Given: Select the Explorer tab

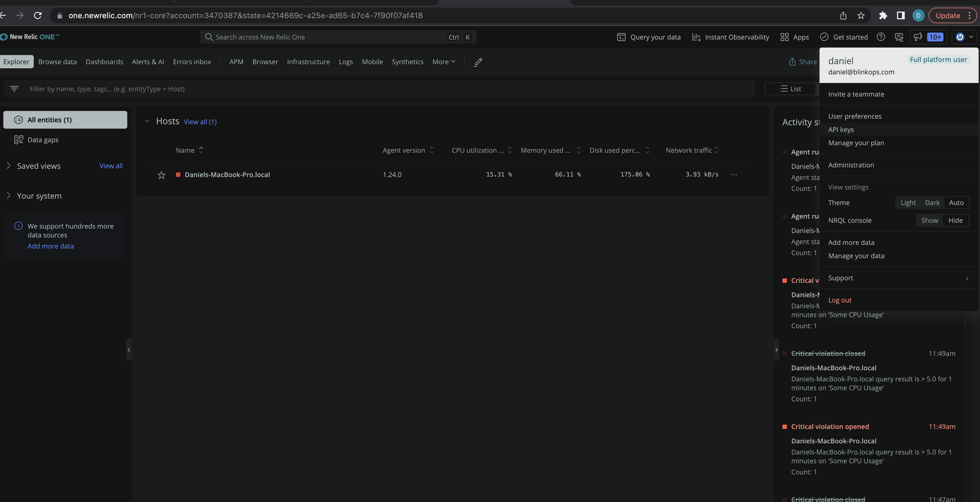Looking at the screenshot, I should click(x=16, y=62).
